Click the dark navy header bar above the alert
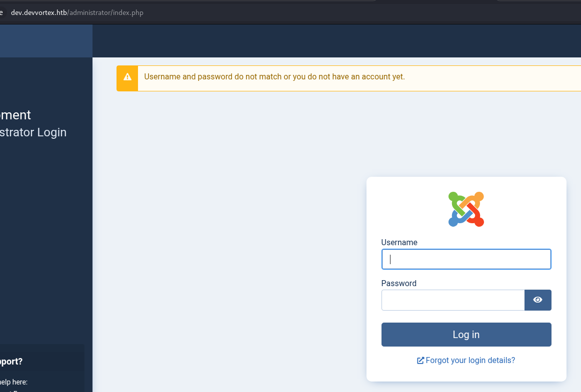 [335, 41]
